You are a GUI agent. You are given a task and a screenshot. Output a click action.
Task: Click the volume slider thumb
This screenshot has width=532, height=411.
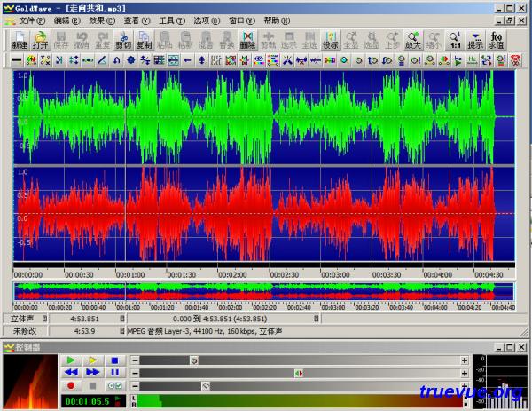[x=194, y=360]
